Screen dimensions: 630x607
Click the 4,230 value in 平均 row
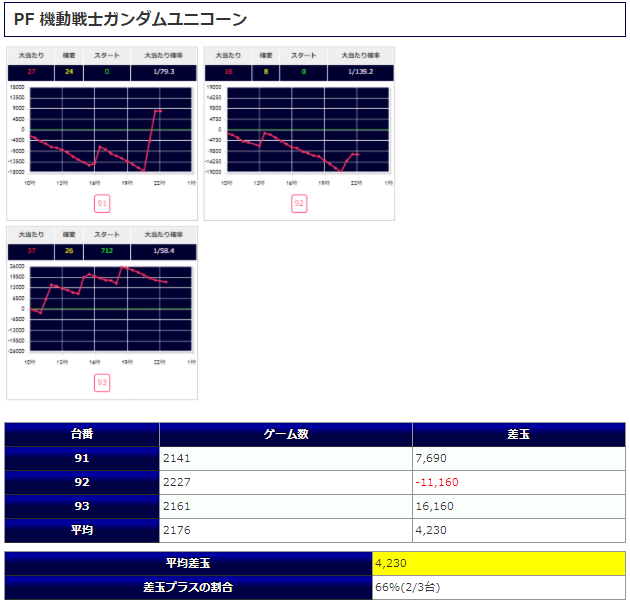click(431, 530)
